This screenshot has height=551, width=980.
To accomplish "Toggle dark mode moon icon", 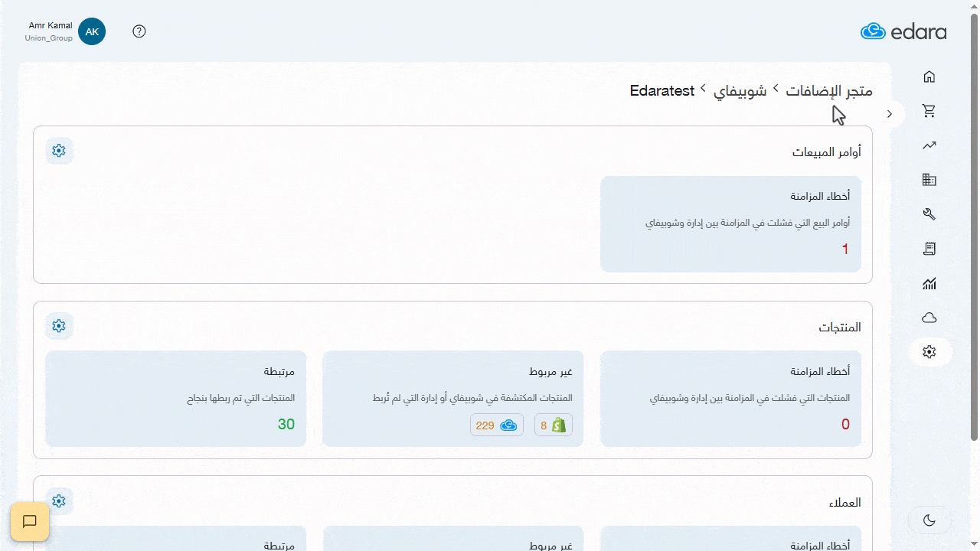I will point(929,520).
